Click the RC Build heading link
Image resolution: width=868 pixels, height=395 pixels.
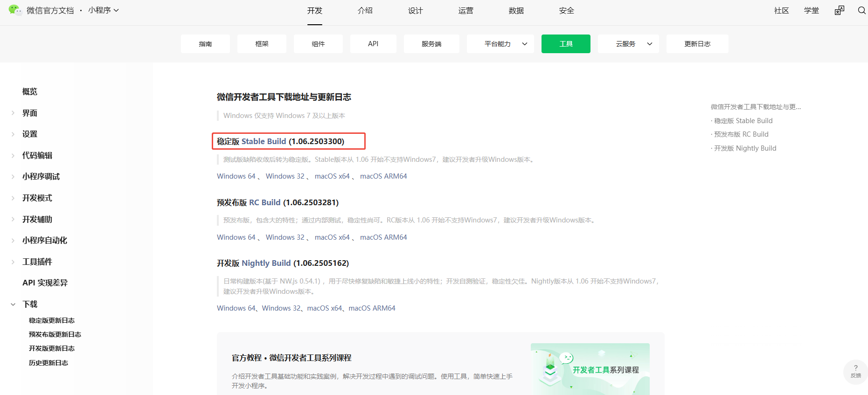265,202
